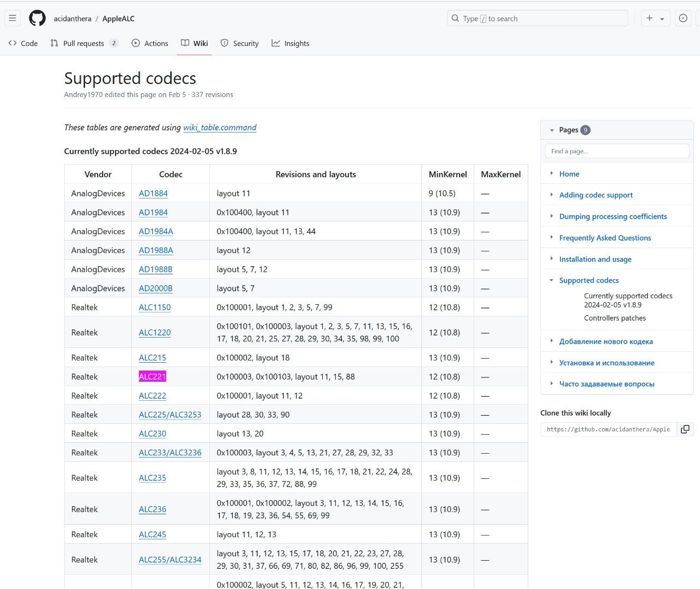This screenshot has width=700, height=589.
Task: Click the GitHub logo icon
Action: pos(37,18)
